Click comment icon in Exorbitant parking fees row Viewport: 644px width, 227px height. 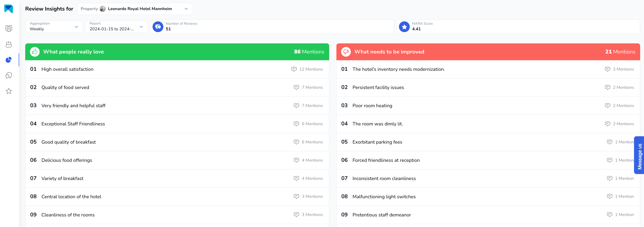[x=610, y=142]
